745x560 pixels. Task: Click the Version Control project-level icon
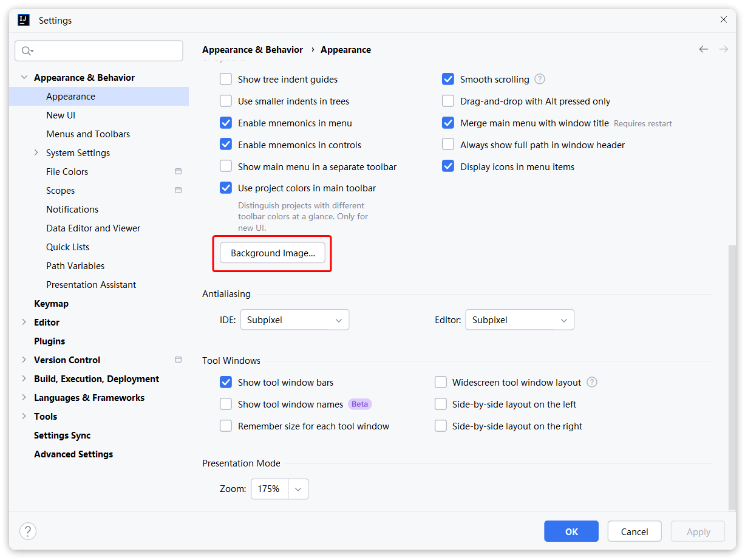[178, 360]
